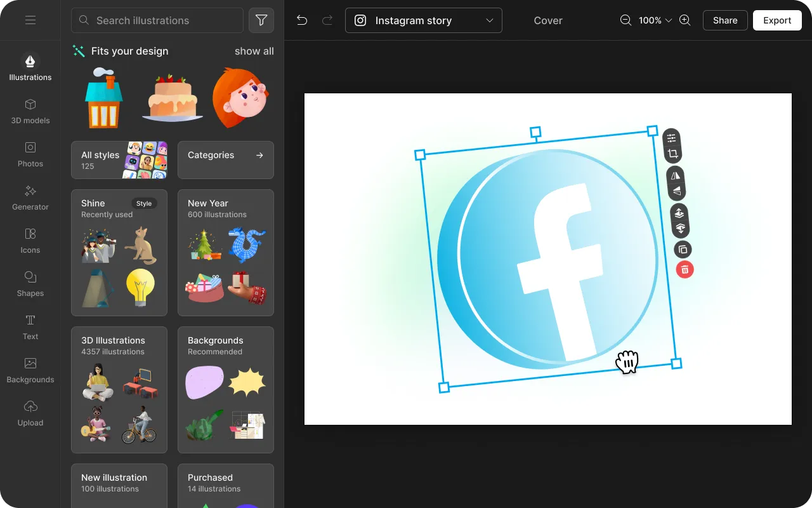Click the Instagram logo icon
The height and width of the screenshot is (508, 812).
coord(360,20)
